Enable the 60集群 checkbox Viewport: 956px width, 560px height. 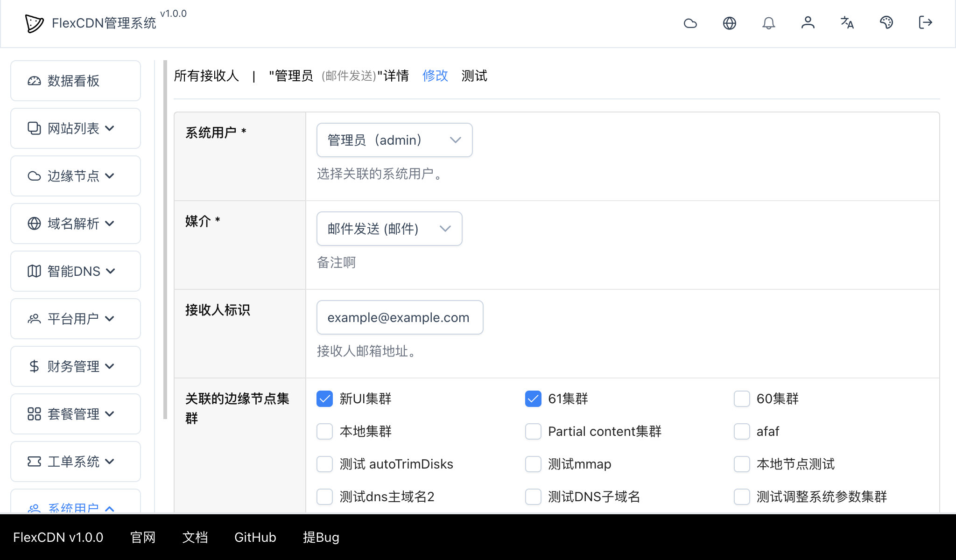(741, 399)
